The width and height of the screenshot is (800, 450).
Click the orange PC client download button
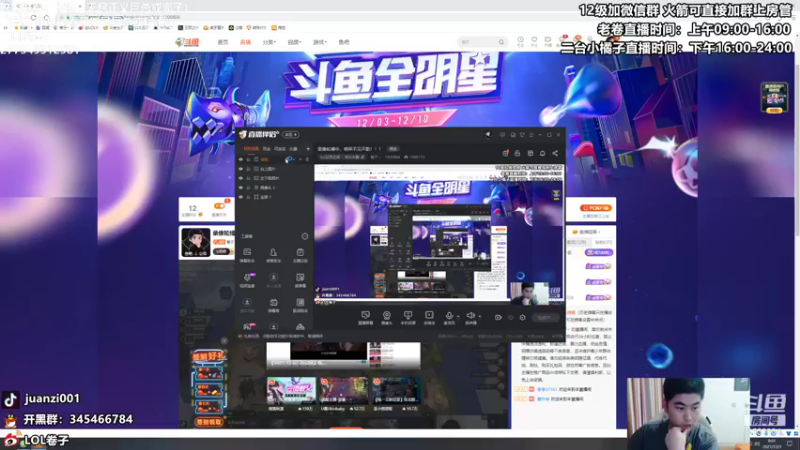click(595, 208)
